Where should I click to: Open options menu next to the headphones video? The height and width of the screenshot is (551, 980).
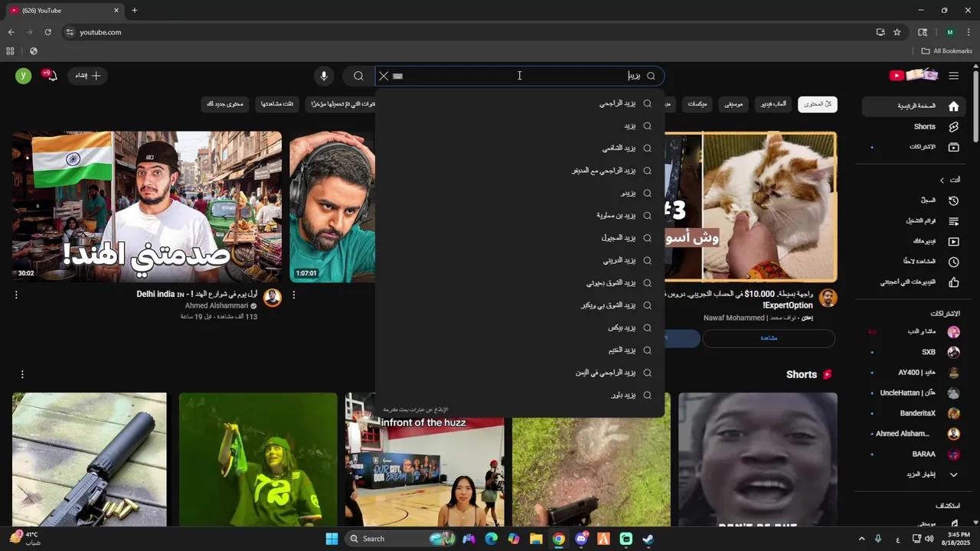tap(294, 295)
